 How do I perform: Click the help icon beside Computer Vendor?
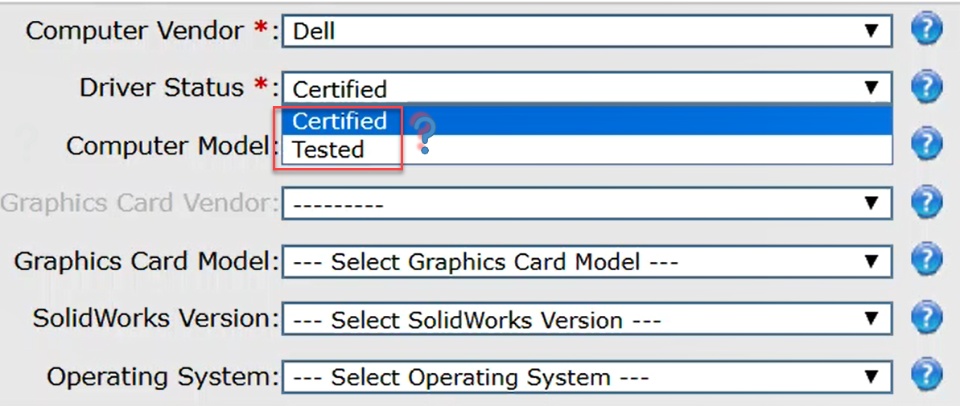927,30
